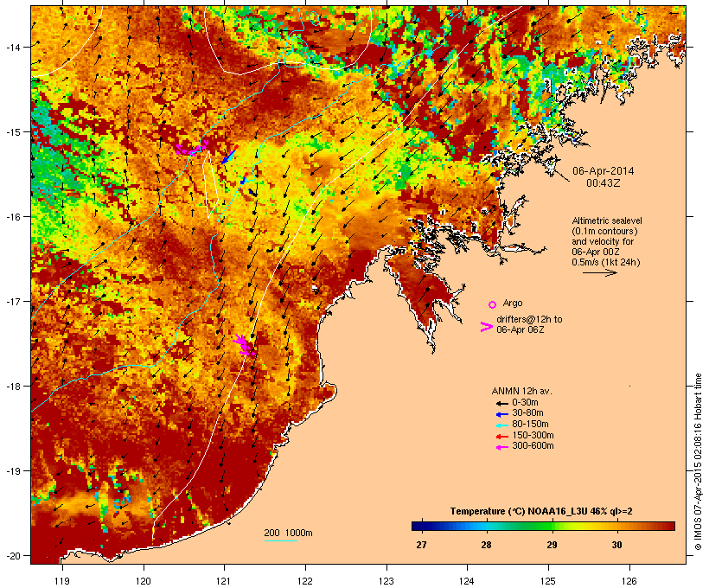Click the magenta drifter cluster near 121E 17.5S
Image resolution: width=709 pixels, height=588 pixels.
point(244,345)
